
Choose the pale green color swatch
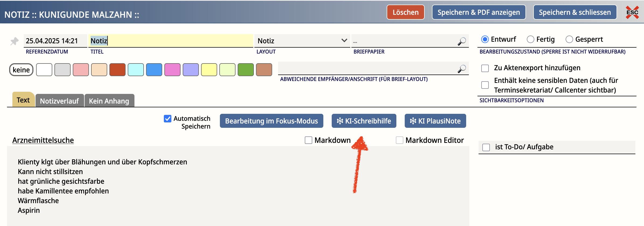tap(227, 70)
